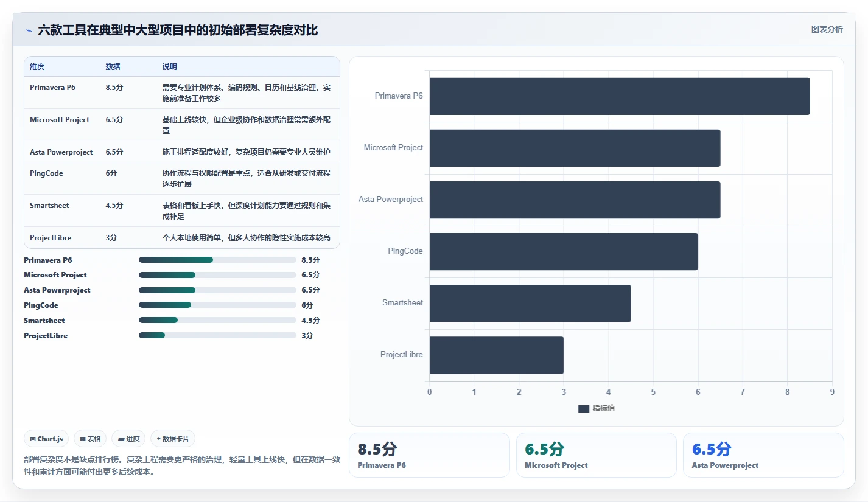Viewport: 868px width, 502px height.
Task: Click the Asta Powerproject chart bar
Action: pos(575,200)
